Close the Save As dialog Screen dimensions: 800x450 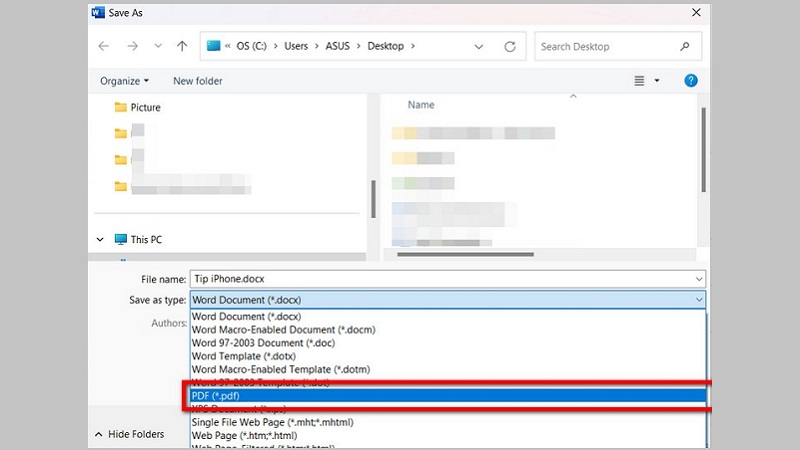point(696,13)
